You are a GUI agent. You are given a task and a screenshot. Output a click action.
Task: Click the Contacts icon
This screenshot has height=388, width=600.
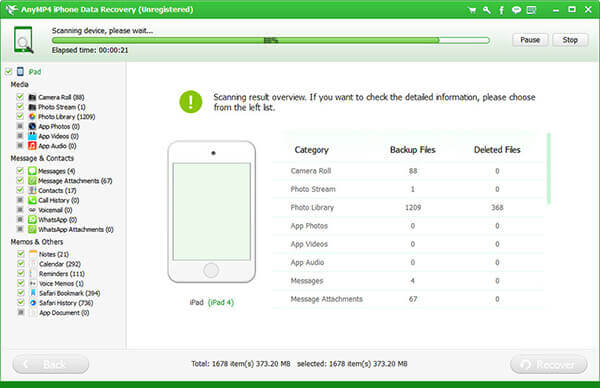point(32,190)
